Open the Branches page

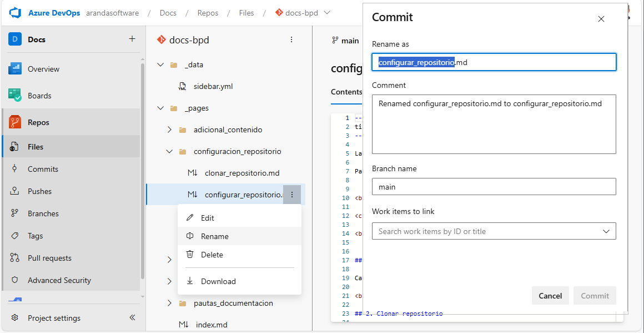point(43,213)
